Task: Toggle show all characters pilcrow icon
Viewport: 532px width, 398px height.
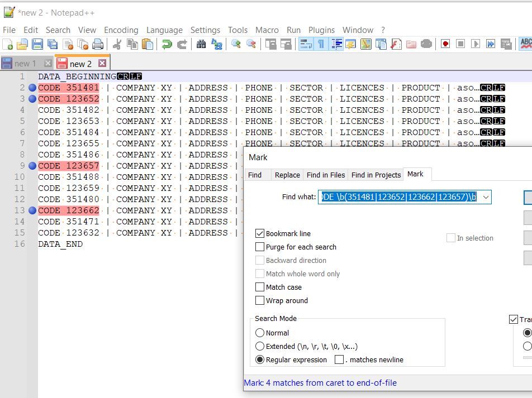Action: (x=321, y=44)
